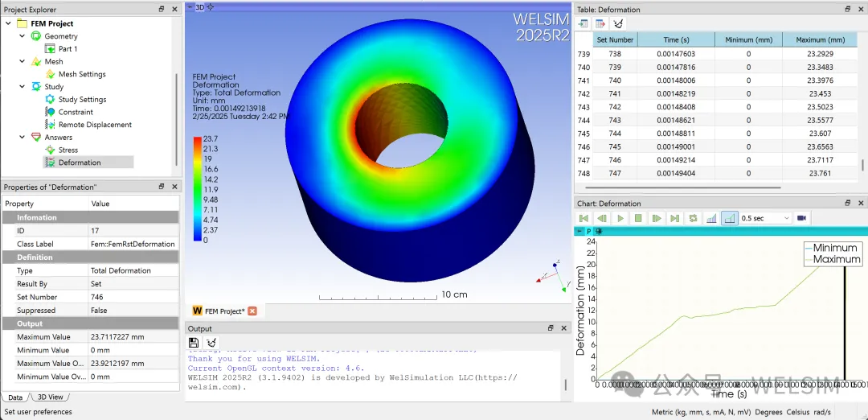Image resolution: width=868 pixels, height=420 pixels.
Task: Jump to last frame in chart playback
Action: (x=675, y=218)
